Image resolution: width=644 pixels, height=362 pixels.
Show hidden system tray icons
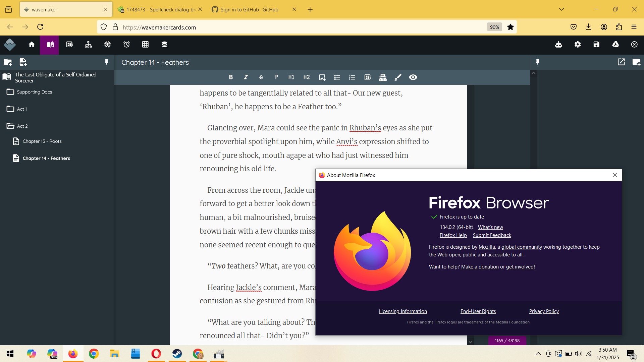(x=538, y=354)
